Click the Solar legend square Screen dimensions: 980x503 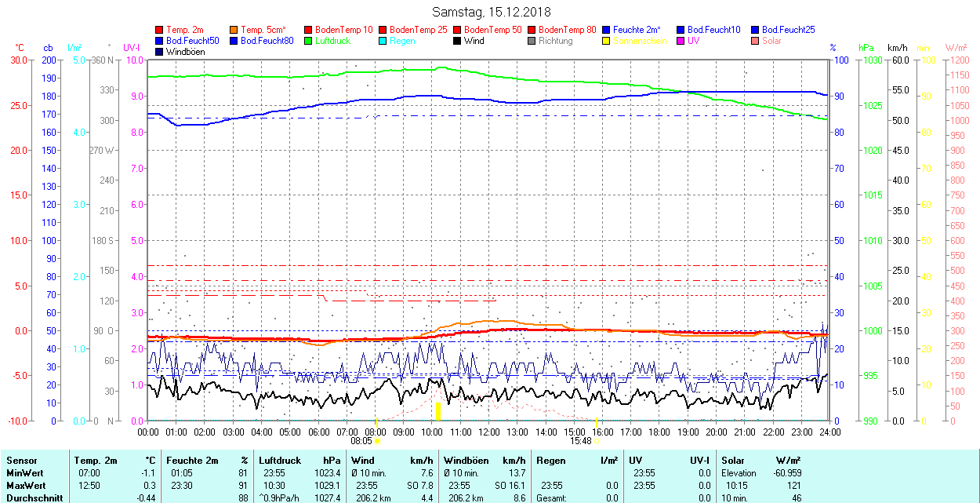756,41
